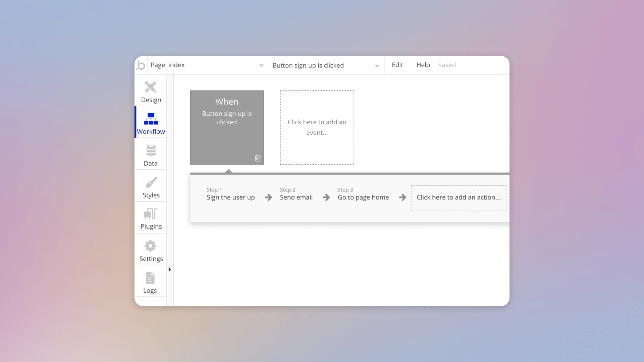Click the Saved status text
Viewport: 644px width, 362px height.
447,65
